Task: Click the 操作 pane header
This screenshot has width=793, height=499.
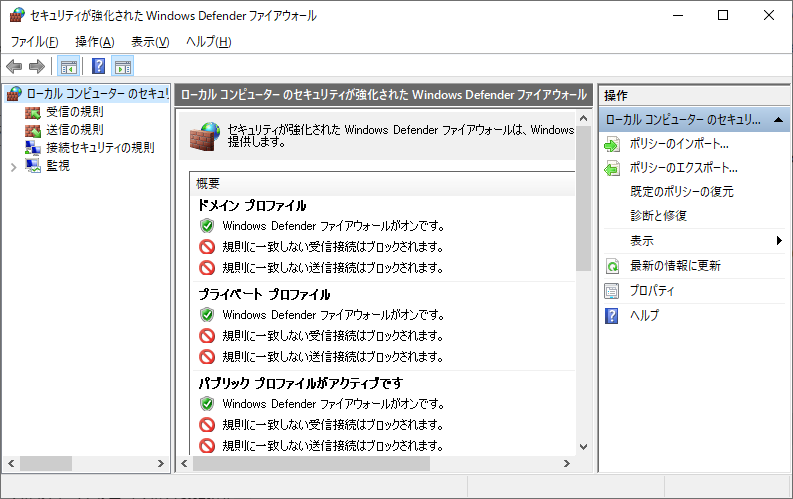Action: point(693,96)
